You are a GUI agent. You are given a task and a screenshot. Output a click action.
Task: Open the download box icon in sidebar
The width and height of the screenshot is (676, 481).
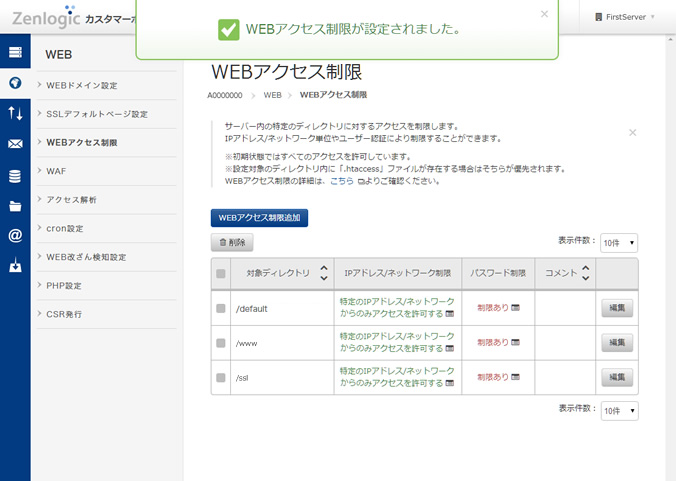15,265
